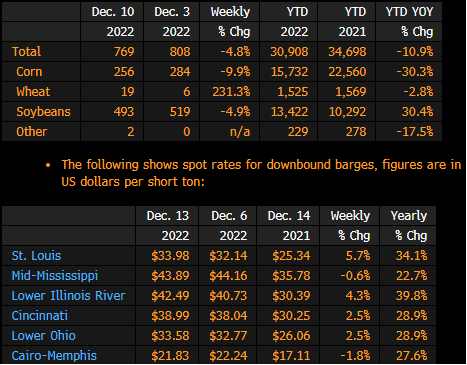Open the St. Louis link
The height and width of the screenshot is (365, 467).
pos(36,256)
